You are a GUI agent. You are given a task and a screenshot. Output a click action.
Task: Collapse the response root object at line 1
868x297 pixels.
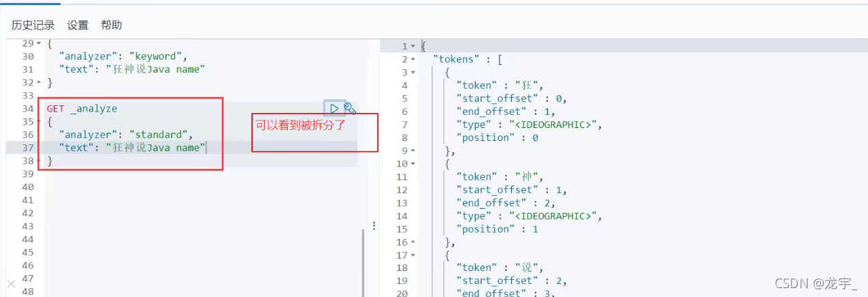(x=413, y=47)
